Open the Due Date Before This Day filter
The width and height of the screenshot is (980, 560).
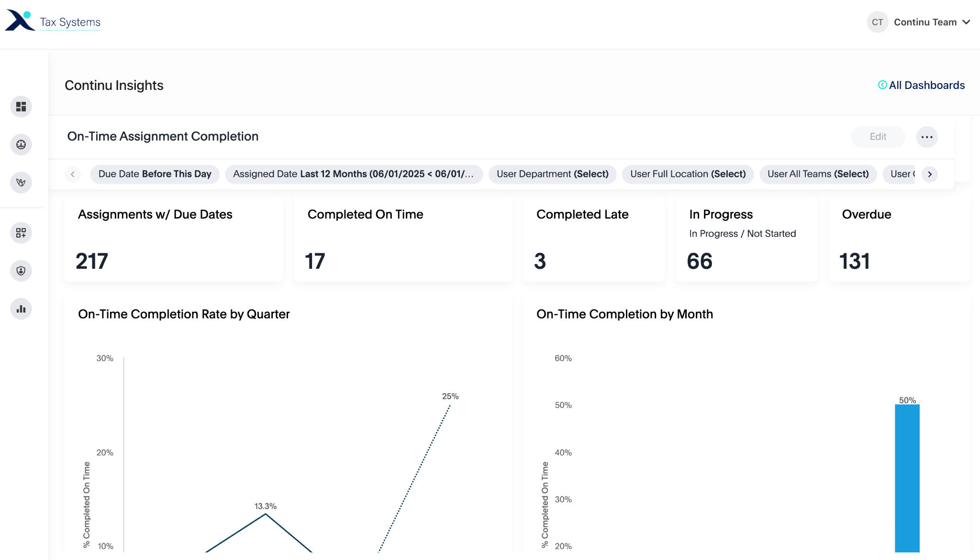[155, 174]
